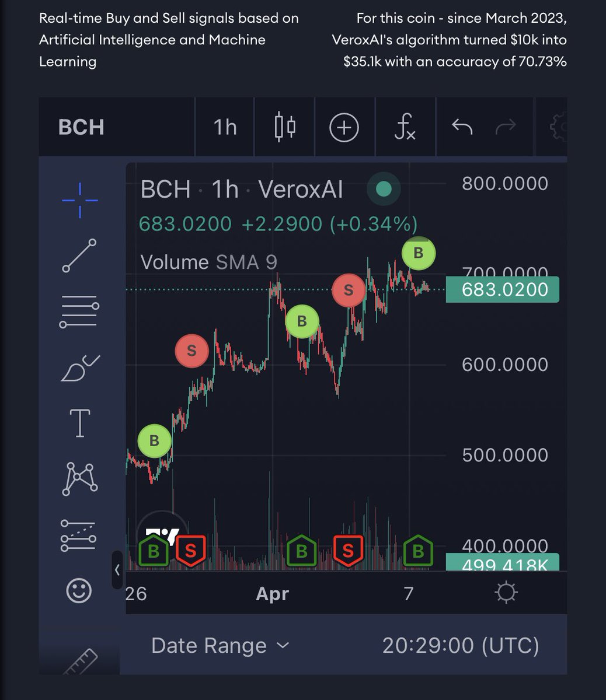Change the 1h timeframe interval
The image size is (606, 700).
(x=225, y=127)
